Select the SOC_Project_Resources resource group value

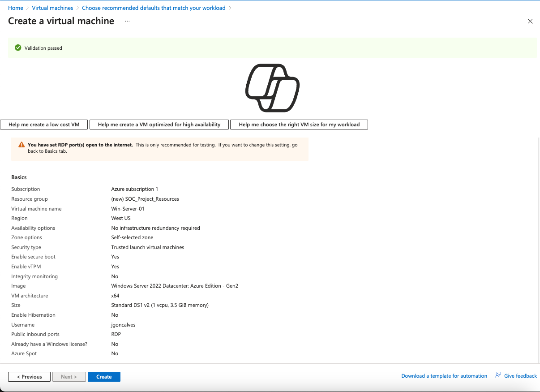(x=145, y=199)
